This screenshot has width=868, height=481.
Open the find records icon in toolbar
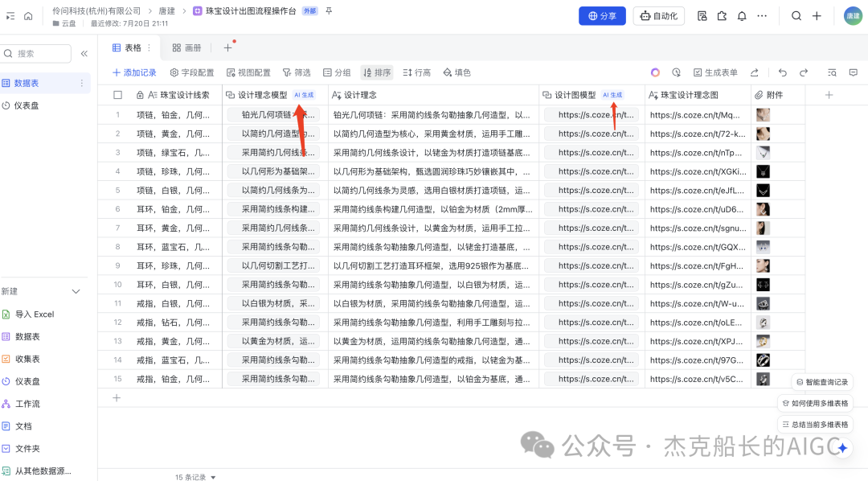click(x=832, y=72)
